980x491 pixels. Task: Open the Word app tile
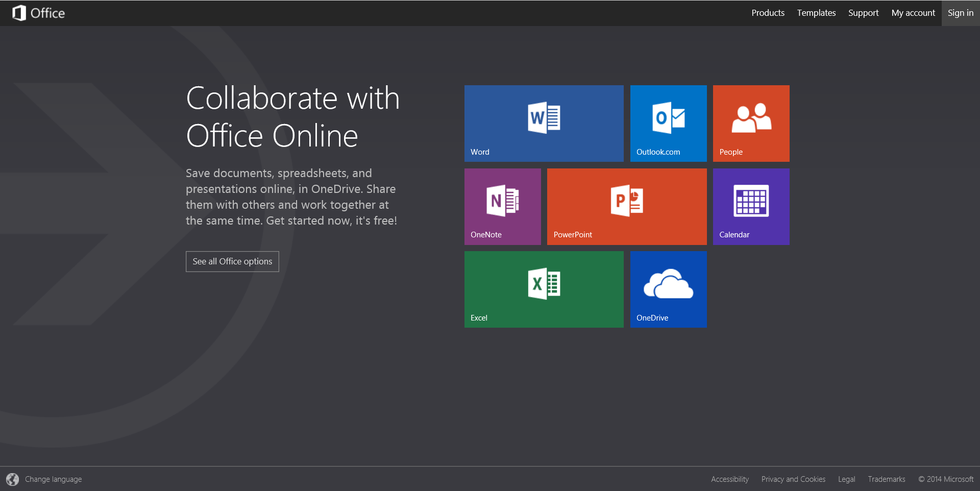(x=544, y=124)
